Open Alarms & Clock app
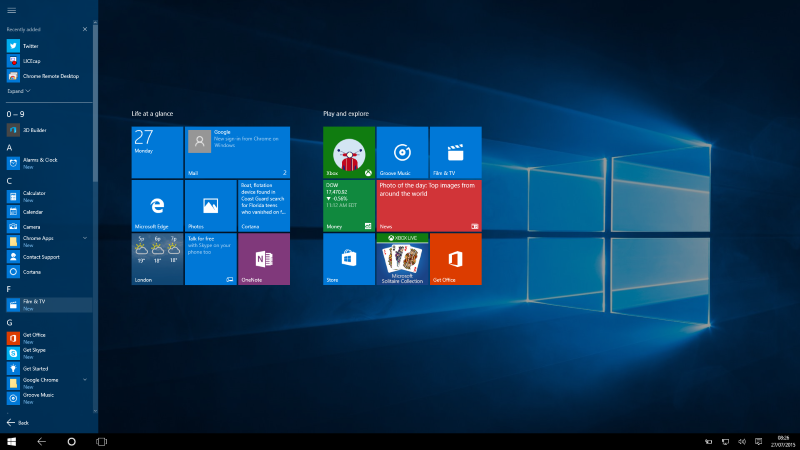 (48, 163)
